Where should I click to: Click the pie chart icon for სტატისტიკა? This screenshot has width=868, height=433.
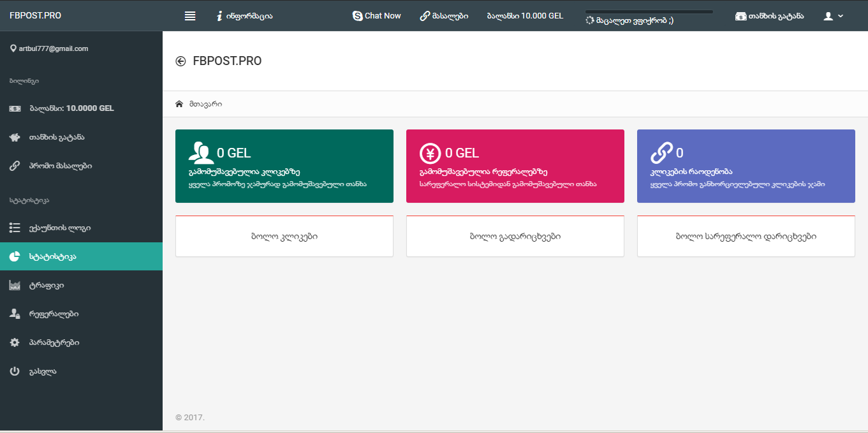click(15, 256)
